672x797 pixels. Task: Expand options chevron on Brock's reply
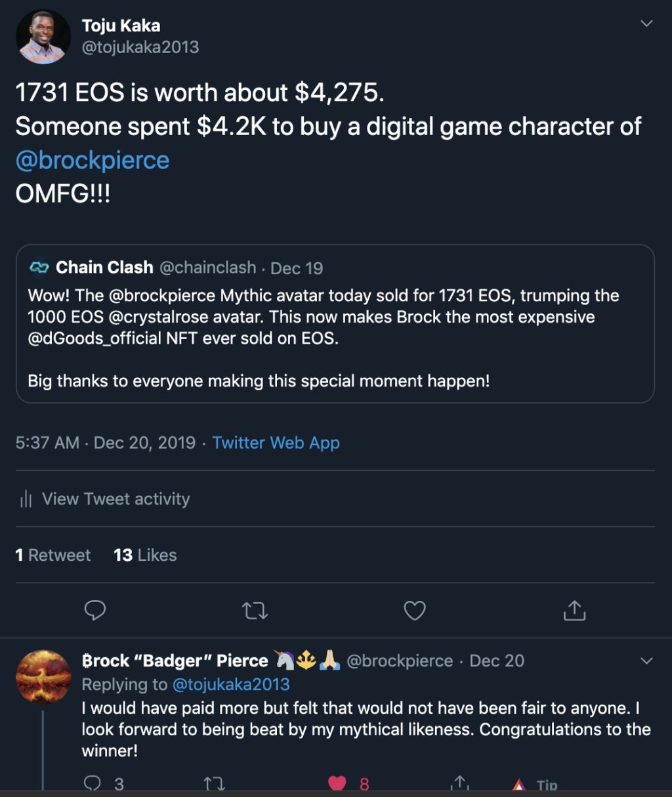click(646, 661)
